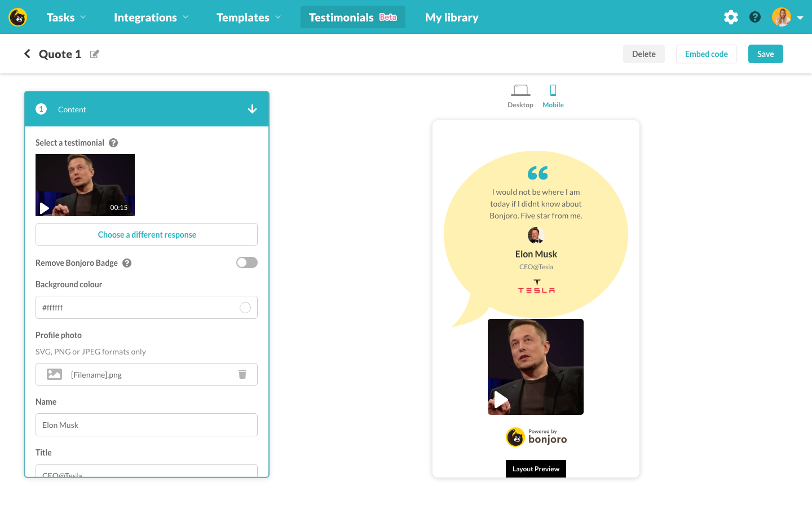This screenshot has height=508, width=812.
Task: Click the step 1 number badge in Content header
Action: [x=41, y=109]
